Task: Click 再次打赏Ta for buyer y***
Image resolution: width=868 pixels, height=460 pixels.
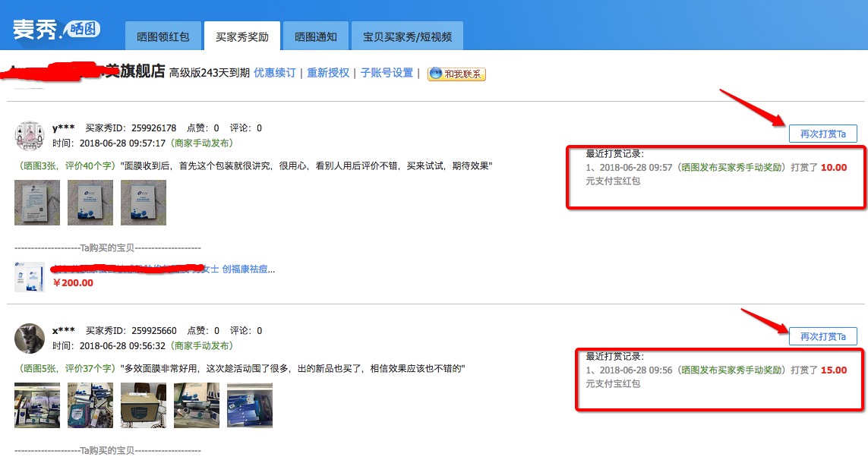Action: coord(823,134)
